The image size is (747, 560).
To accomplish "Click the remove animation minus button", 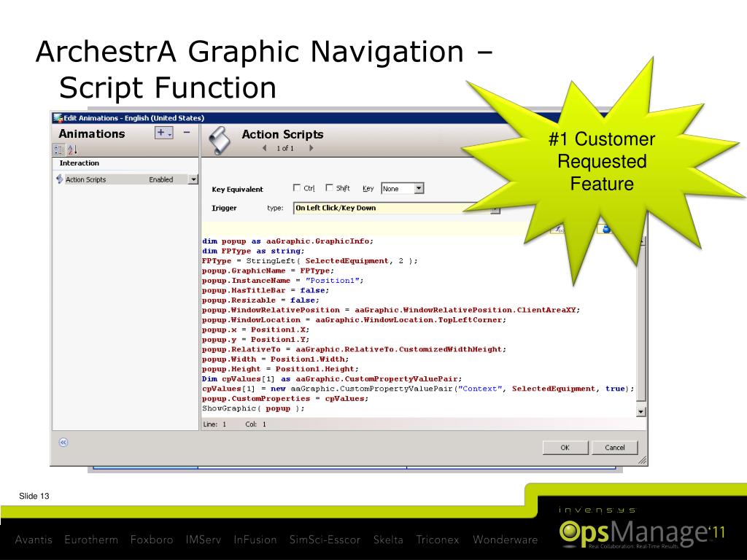I will coord(187,133).
